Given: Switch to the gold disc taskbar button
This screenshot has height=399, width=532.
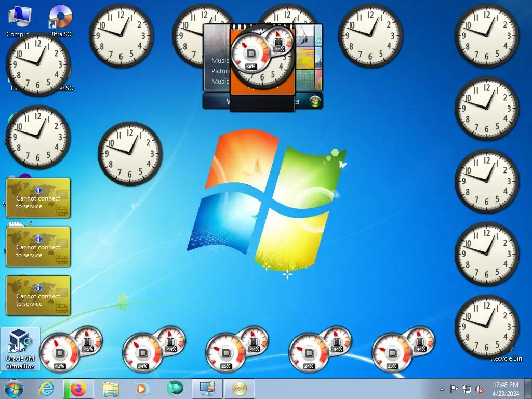Looking at the screenshot, I should (x=239, y=389).
